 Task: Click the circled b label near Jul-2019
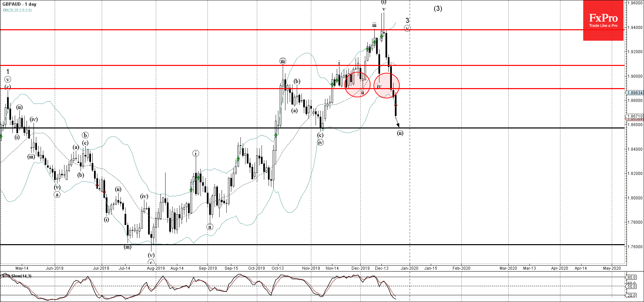[85, 135]
